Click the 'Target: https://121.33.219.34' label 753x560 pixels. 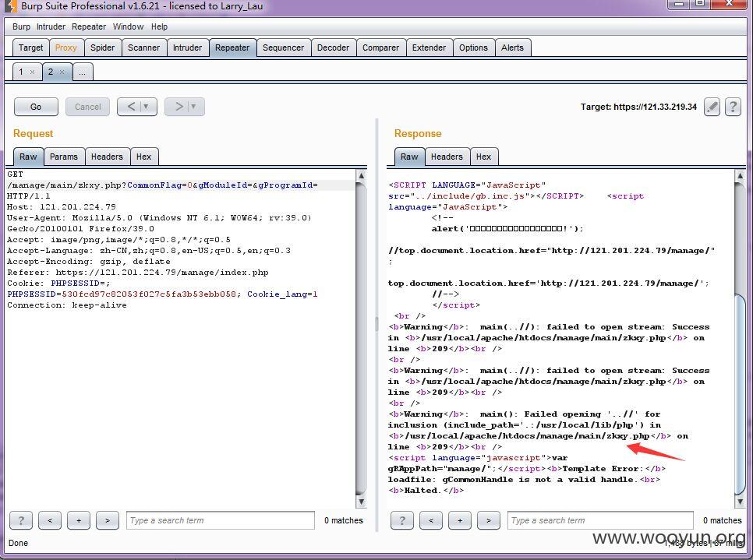[x=638, y=107]
